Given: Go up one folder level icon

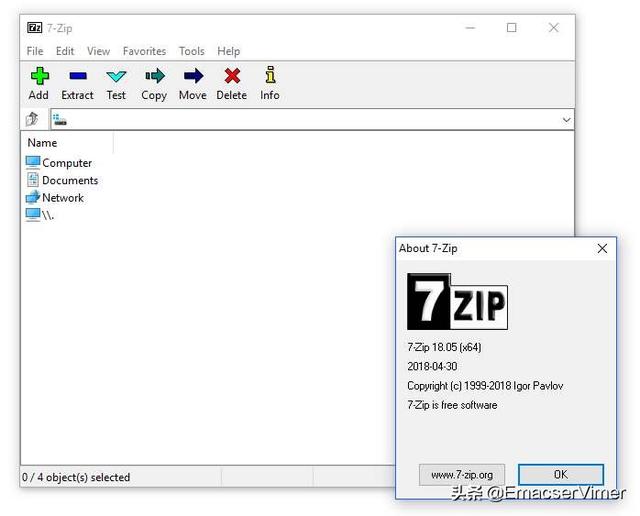Looking at the screenshot, I should [32, 119].
